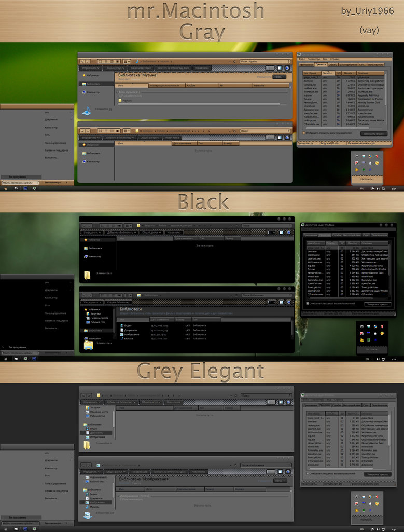This screenshot has height=532, width=404.
Task: Open Видео library in the Библиотеки list
Action: [127, 325]
